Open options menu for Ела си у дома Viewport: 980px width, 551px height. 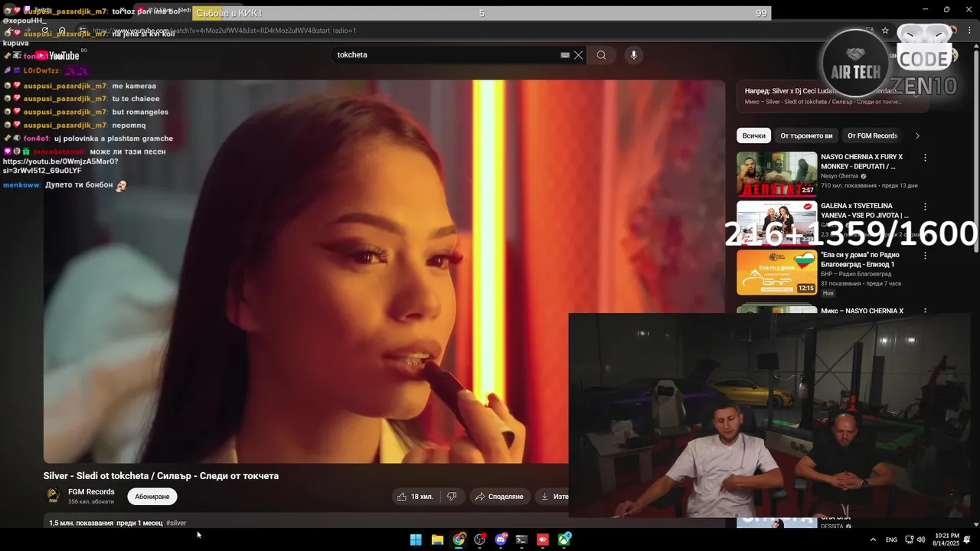(x=925, y=256)
